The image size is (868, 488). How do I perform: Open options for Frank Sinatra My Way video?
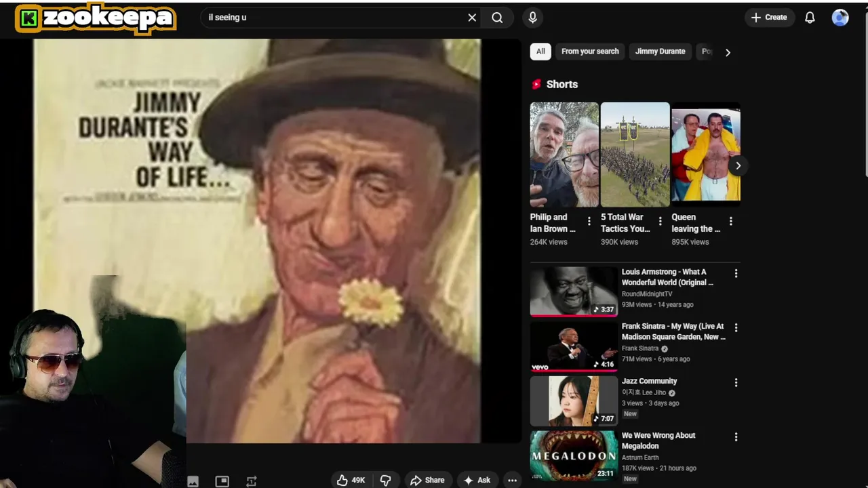(736, 327)
